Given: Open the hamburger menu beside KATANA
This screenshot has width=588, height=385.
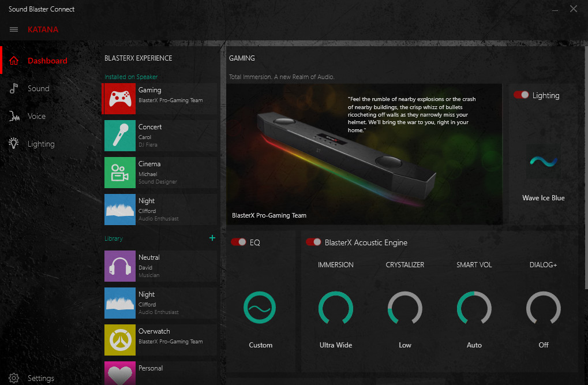Looking at the screenshot, I should point(14,29).
